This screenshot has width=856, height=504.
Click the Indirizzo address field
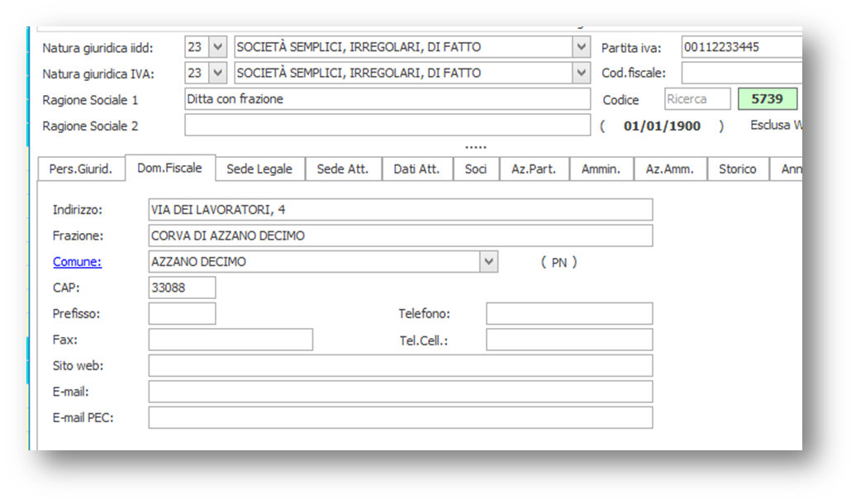(400, 210)
